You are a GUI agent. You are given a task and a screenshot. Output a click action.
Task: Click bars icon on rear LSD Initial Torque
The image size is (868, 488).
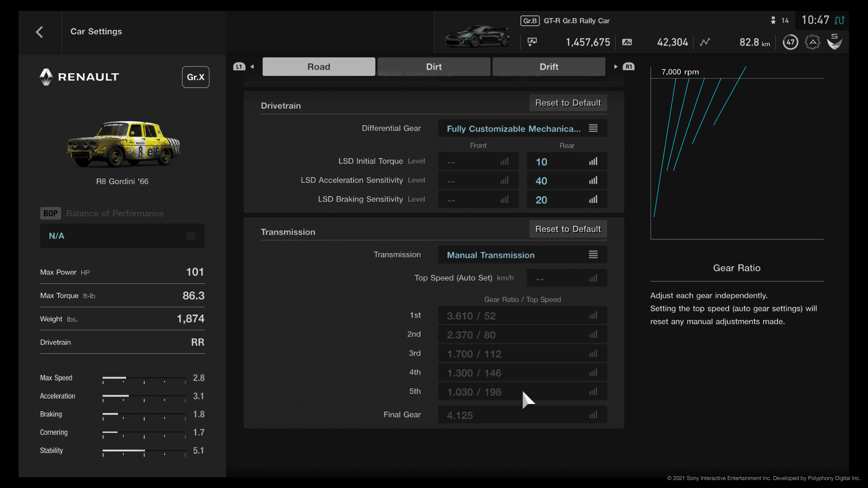pyautogui.click(x=593, y=161)
